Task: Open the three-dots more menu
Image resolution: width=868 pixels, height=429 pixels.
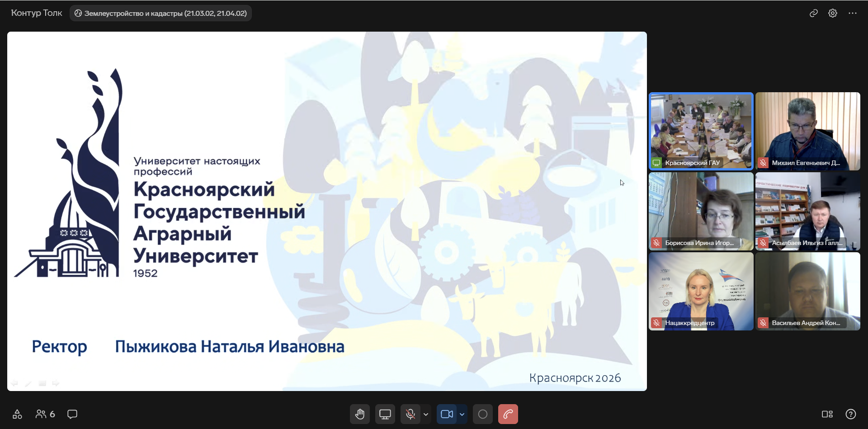Action: click(853, 13)
